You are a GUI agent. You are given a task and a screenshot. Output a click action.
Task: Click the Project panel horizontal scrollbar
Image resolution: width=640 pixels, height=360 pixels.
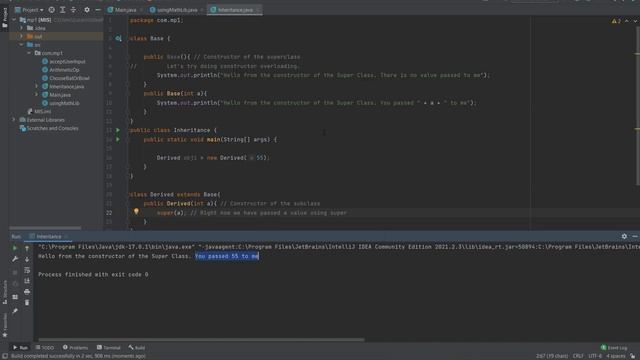click(45, 228)
